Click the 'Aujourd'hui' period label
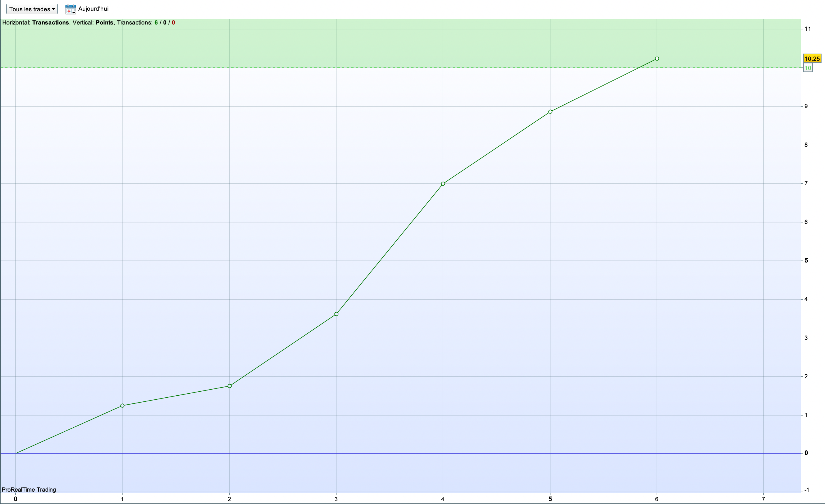The width and height of the screenshot is (825, 504). (x=93, y=9)
